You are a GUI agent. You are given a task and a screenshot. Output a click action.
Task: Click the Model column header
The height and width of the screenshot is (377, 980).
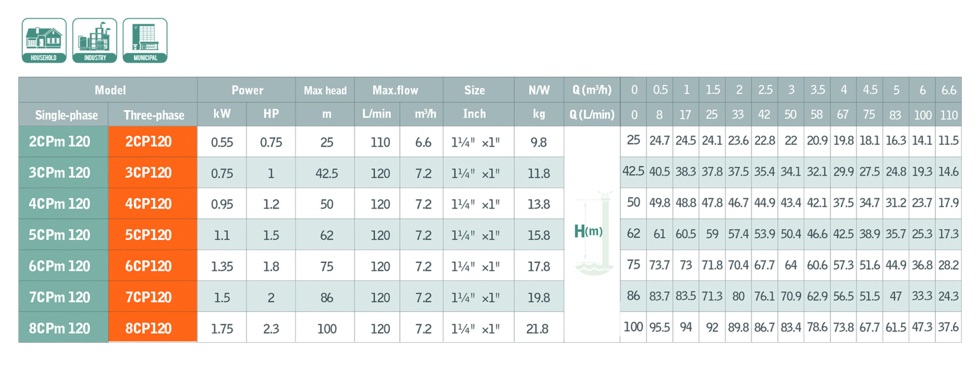110,90
